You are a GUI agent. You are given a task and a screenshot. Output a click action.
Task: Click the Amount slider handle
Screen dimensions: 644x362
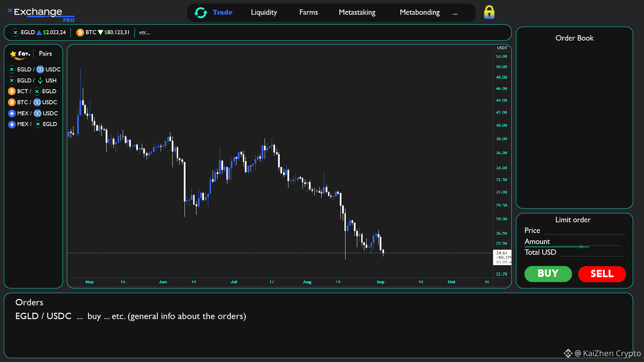coord(581,247)
